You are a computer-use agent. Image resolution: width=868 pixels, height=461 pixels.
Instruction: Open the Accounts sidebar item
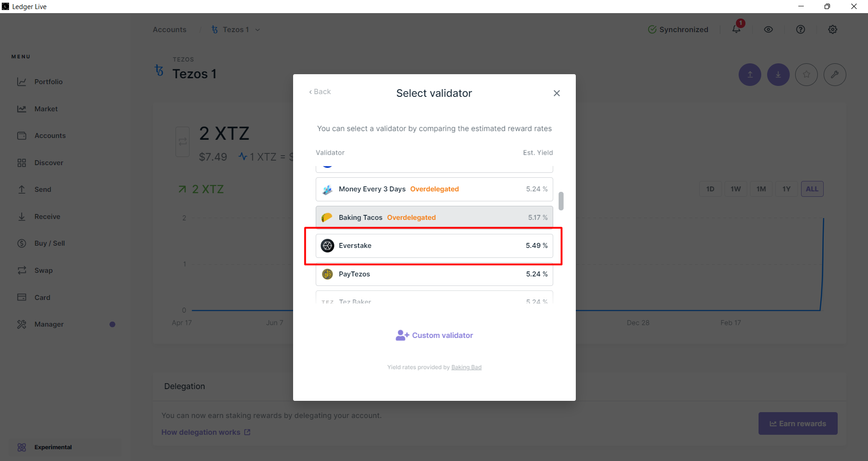(50, 136)
